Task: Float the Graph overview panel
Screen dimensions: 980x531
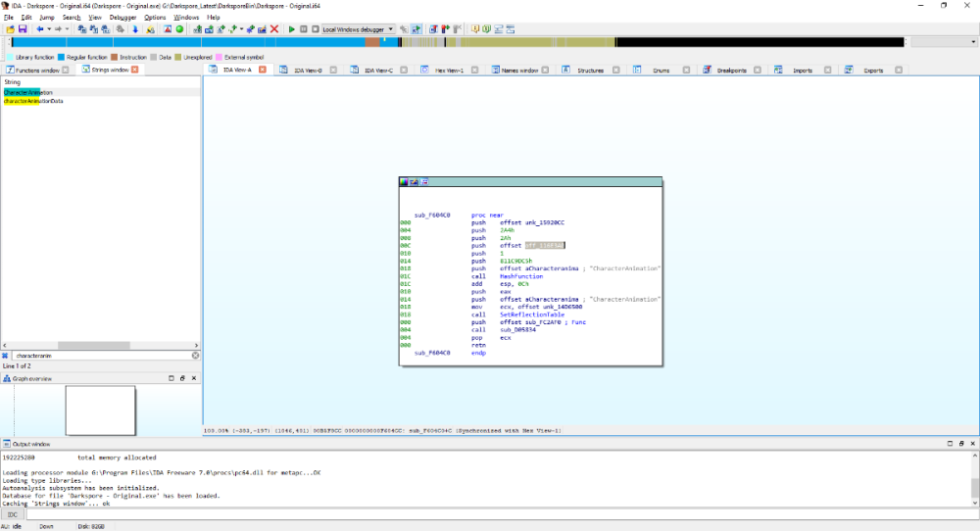Action: coord(182,378)
